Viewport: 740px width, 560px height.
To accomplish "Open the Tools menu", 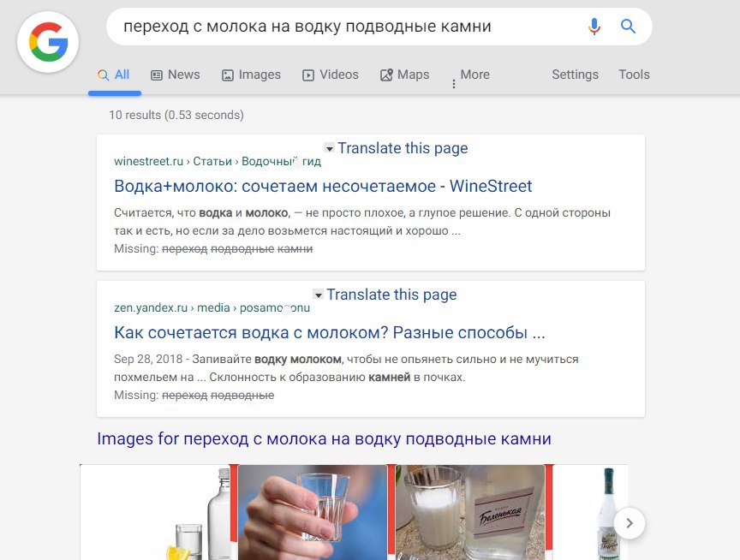I will click(x=634, y=74).
